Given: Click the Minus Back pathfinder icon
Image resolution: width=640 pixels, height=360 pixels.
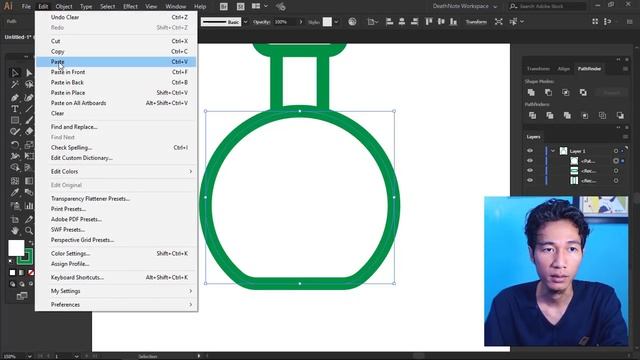Looking at the screenshot, I should [620, 116].
